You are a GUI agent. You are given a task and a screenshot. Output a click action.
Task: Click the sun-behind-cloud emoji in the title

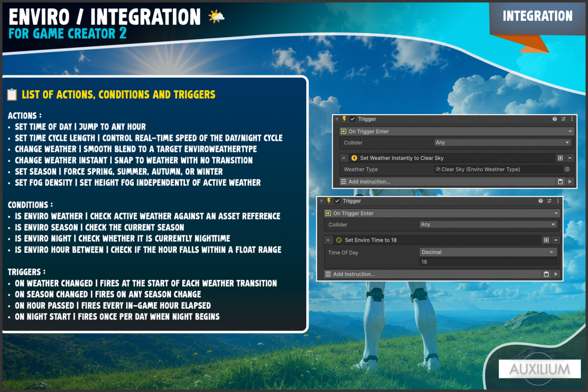tap(216, 17)
